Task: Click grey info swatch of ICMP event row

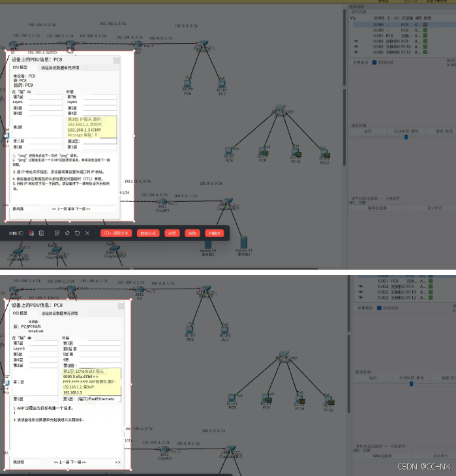Action: [x=425, y=25]
